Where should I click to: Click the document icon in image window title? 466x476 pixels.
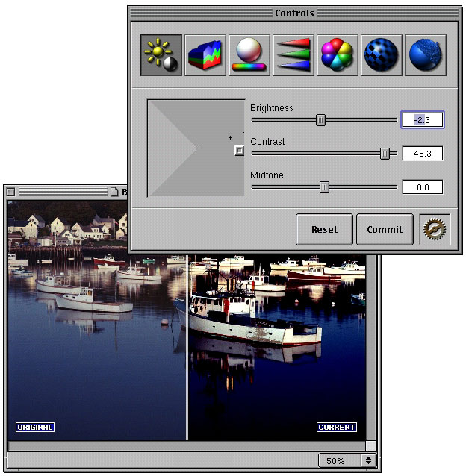tap(114, 192)
